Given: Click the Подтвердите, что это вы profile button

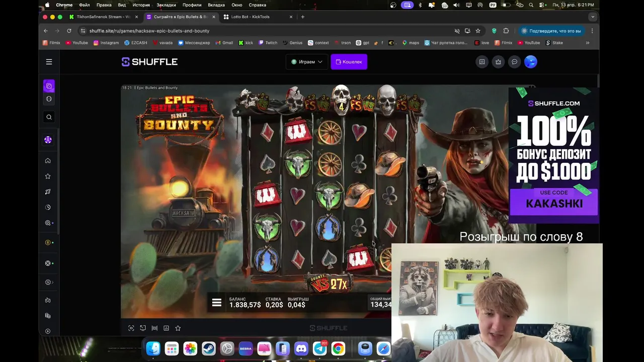Looking at the screenshot, I should click(551, 31).
